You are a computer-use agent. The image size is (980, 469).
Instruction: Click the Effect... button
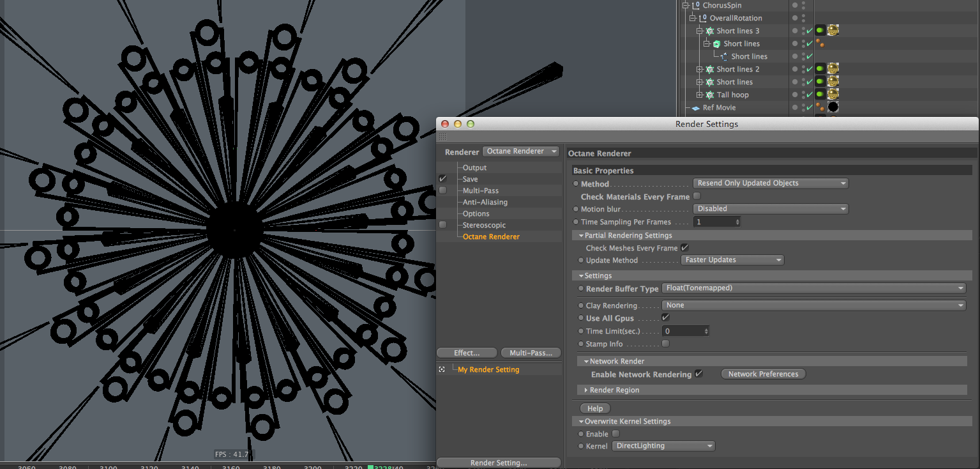(467, 353)
